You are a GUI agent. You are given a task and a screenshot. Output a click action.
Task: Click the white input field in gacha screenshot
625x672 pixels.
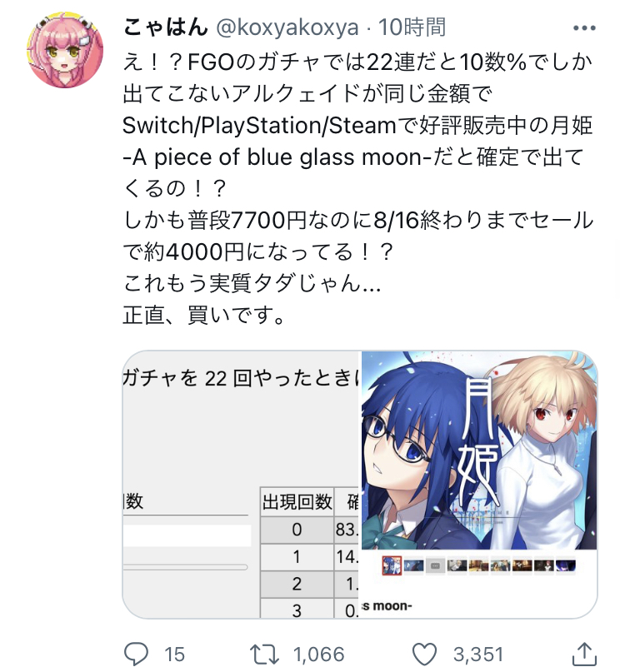(x=187, y=535)
